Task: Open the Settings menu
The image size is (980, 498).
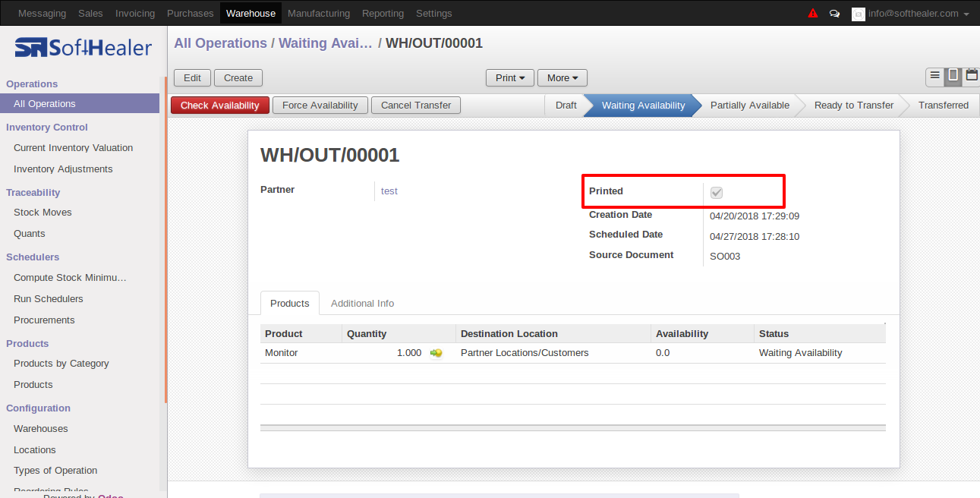Action: (434, 13)
